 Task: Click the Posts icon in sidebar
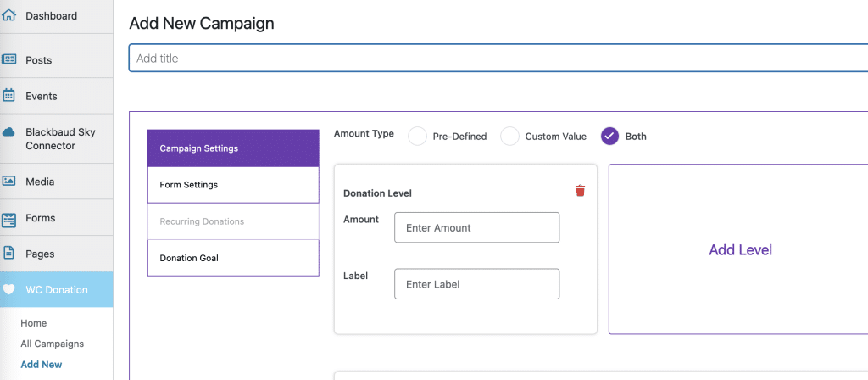point(8,59)
